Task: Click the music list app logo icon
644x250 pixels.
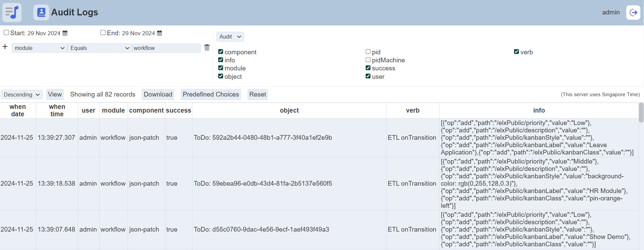Action: point(12,12)
